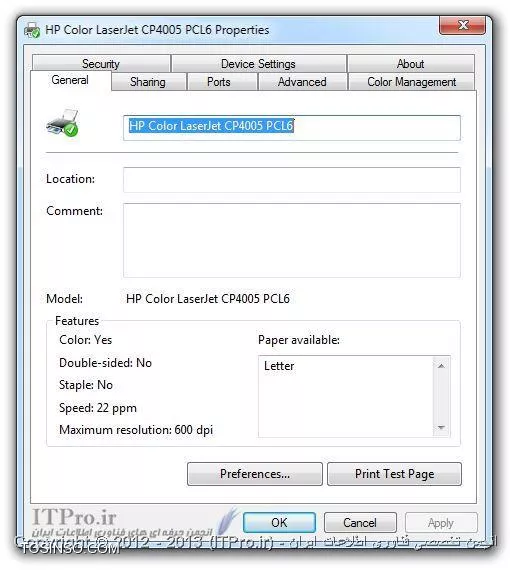
Task: Click the 'Comment:' label
Action: pyautogui.click(x=75, y=211)
